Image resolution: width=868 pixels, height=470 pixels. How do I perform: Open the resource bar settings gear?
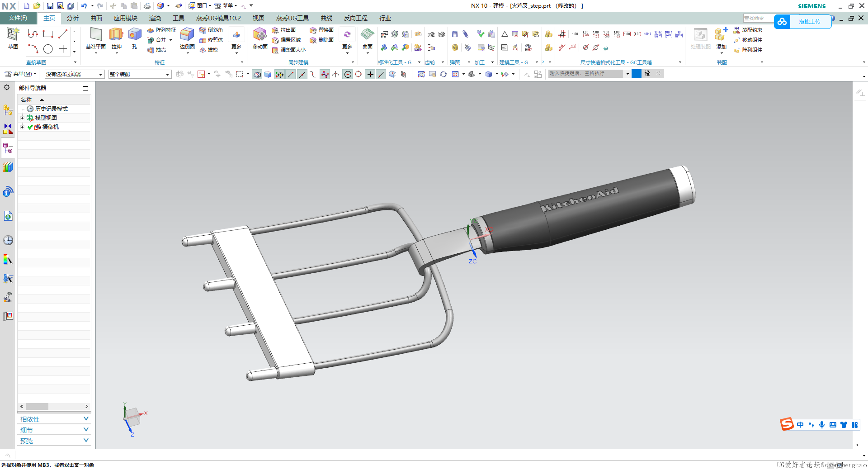[7, 87]
